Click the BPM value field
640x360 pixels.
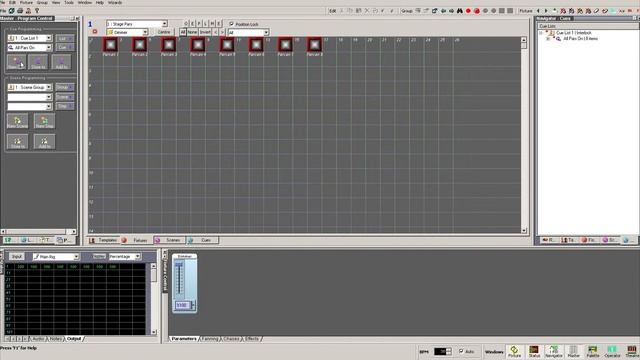[x=440, y=351]
